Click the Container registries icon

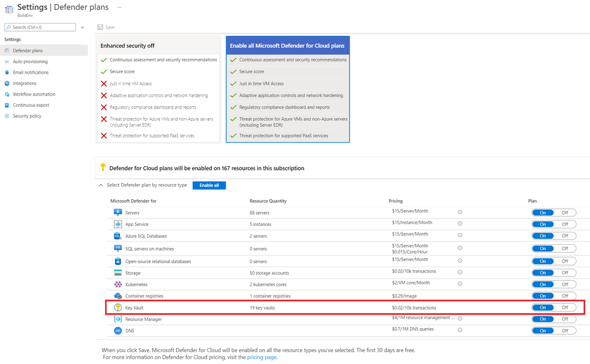(118, 296)
